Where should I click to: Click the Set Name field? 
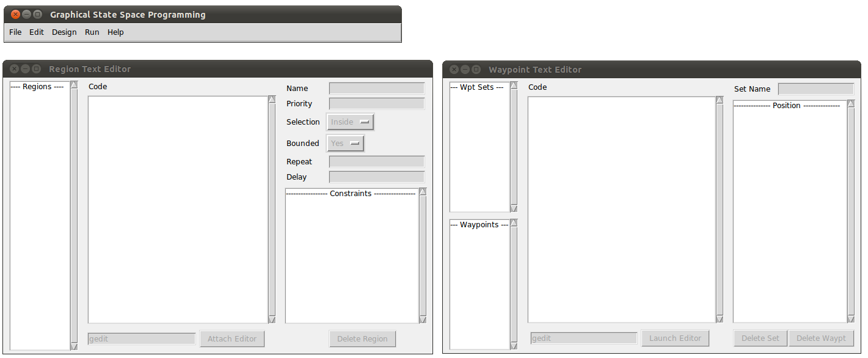point(815,88)
